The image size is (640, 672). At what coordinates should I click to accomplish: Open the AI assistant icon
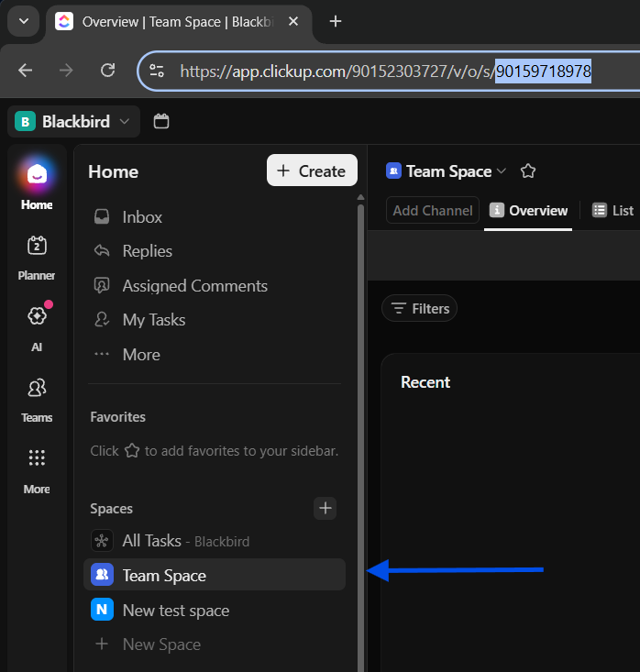37,316
